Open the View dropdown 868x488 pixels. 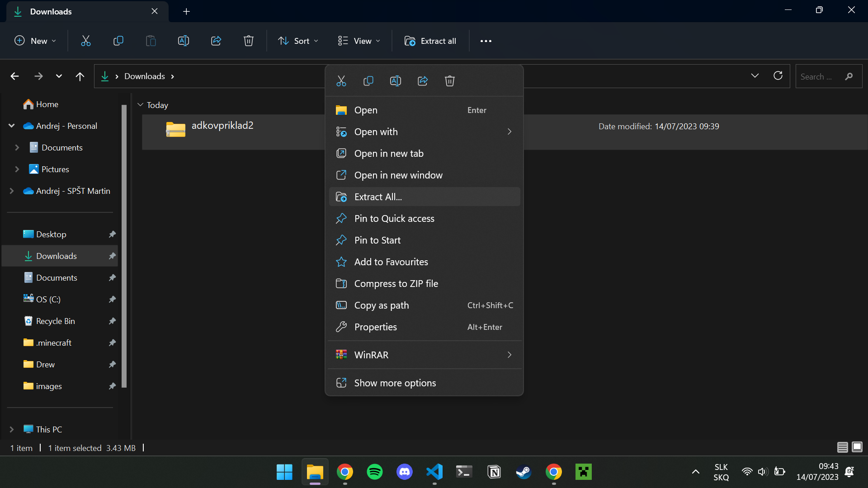359,41
